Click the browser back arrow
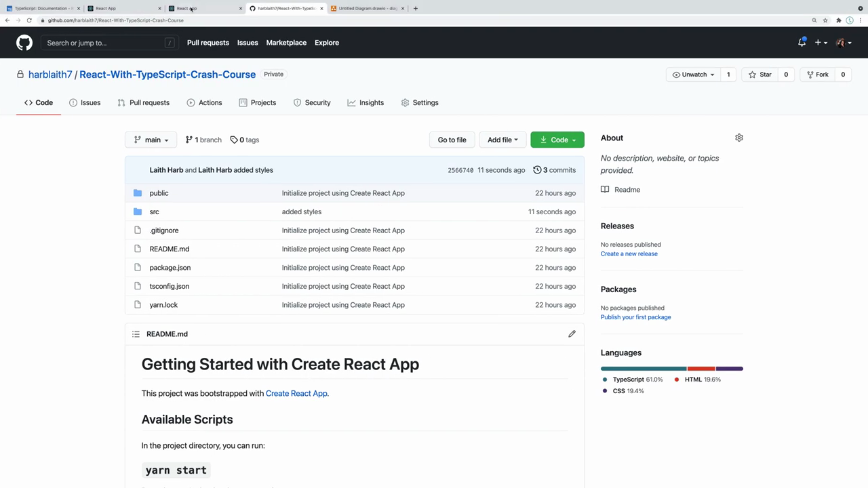This screenshot has height=488, width=868. [x=7, y=20]
